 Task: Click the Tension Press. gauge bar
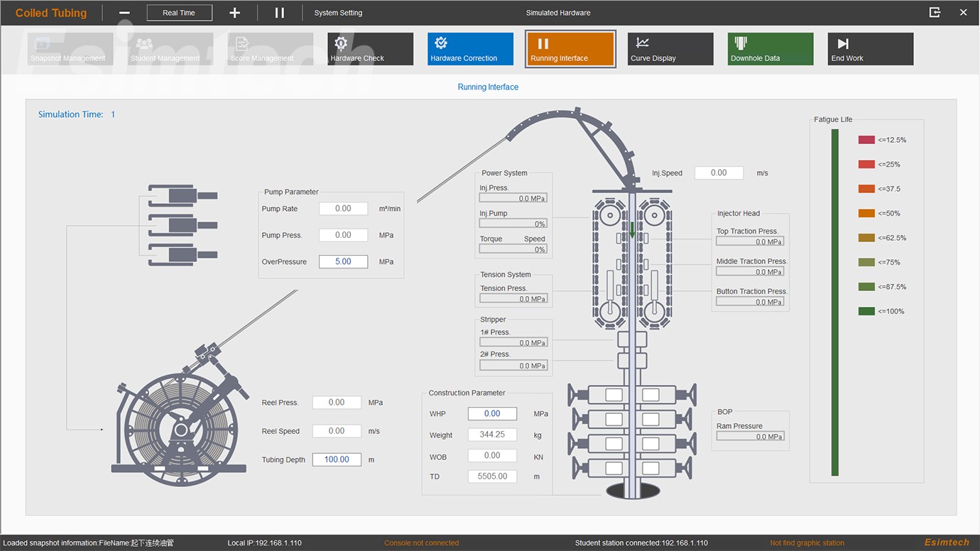click(x=513, y=299)
